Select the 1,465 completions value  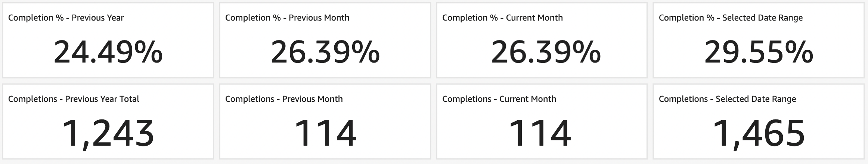(x=759, y=133)
